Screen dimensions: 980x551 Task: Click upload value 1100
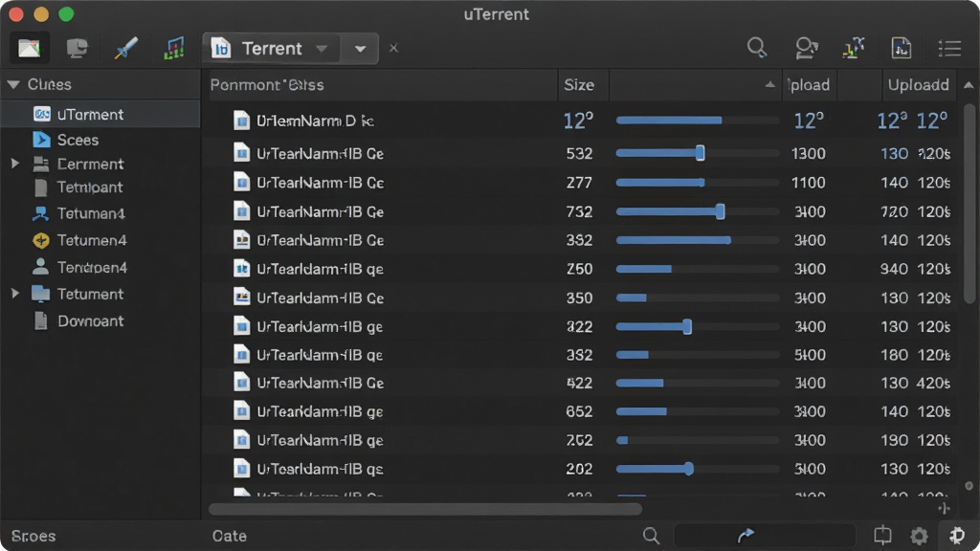click(x=809, y=183)
